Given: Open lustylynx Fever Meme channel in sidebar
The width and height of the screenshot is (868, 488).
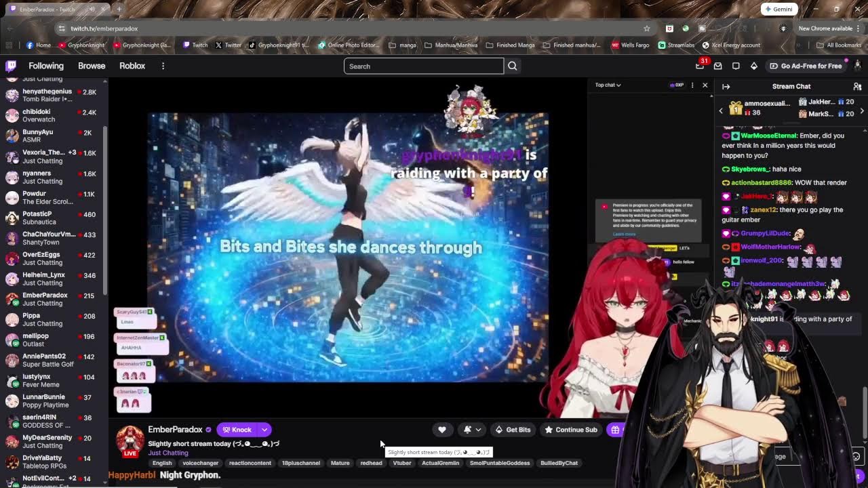Looking at the screenshot, I should coord(53,380).
